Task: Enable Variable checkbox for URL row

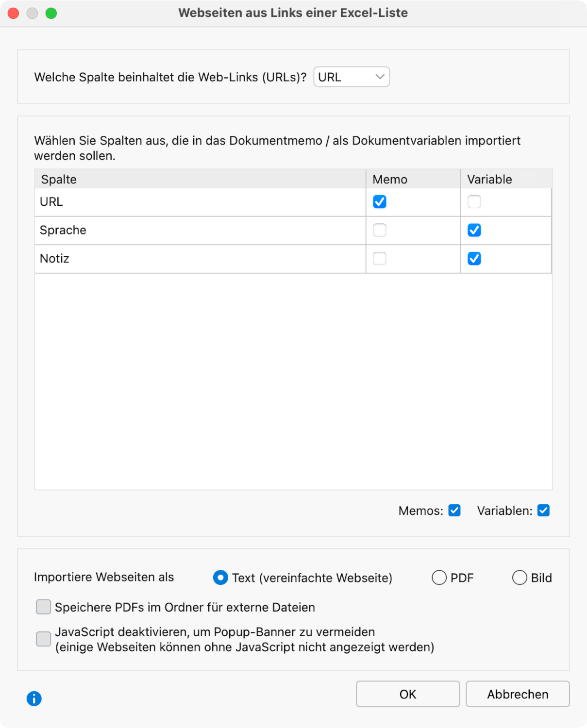Action: (474, 202)
